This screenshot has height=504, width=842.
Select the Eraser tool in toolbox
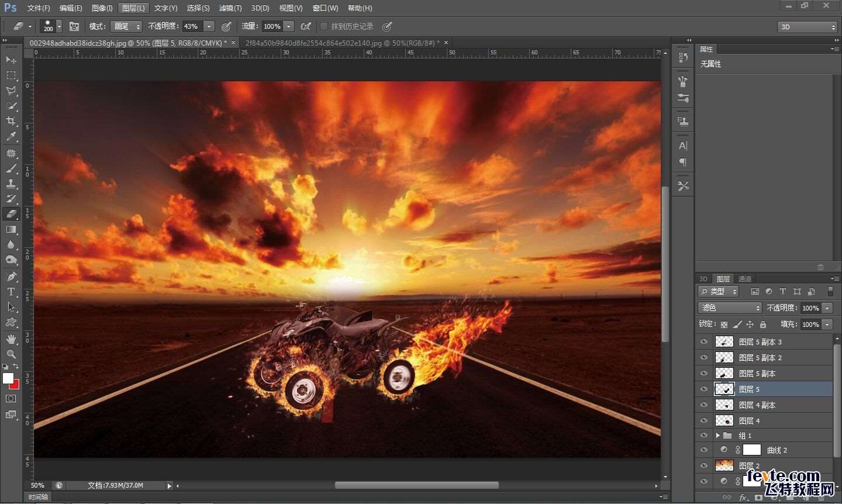point(11,214)
